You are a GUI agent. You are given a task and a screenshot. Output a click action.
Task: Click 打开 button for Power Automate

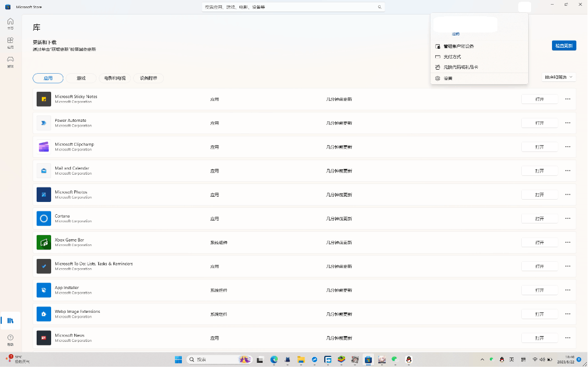(539, 123)
